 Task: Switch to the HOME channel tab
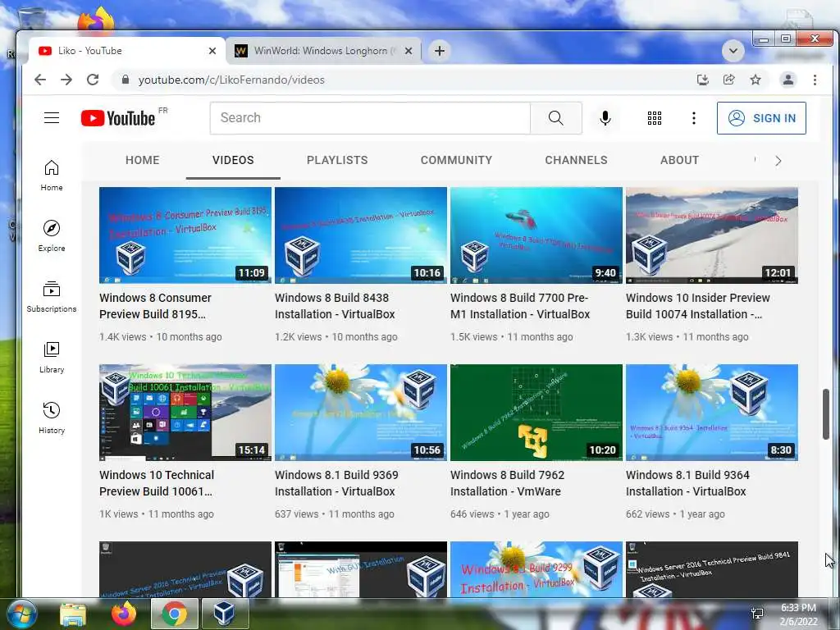143,160
